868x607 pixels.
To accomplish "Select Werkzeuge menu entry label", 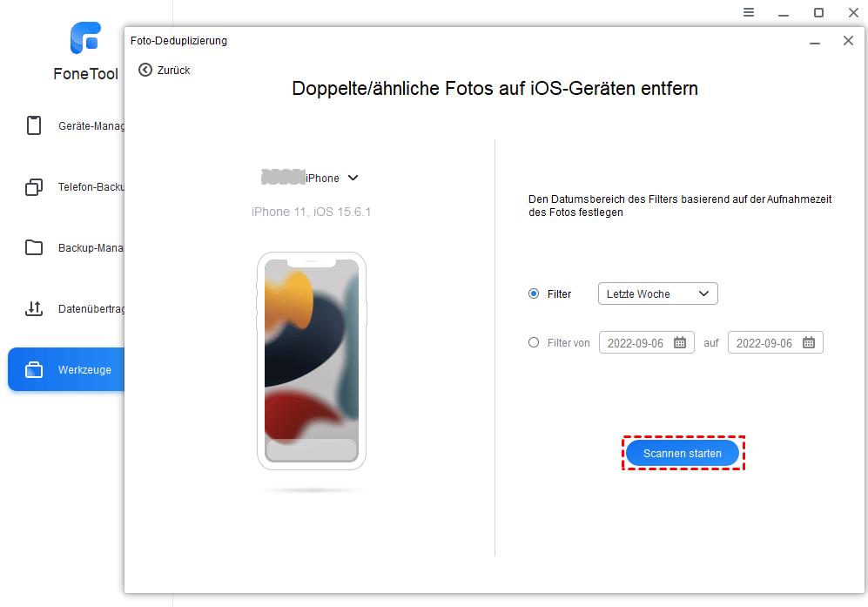I will (x=84, y=370).
